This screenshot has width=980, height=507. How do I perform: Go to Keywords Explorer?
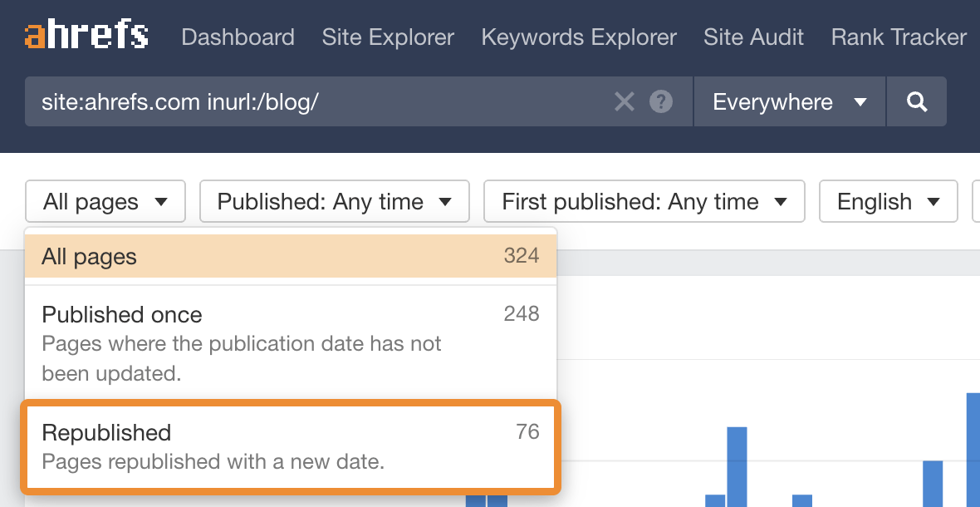tap(579, 37)
